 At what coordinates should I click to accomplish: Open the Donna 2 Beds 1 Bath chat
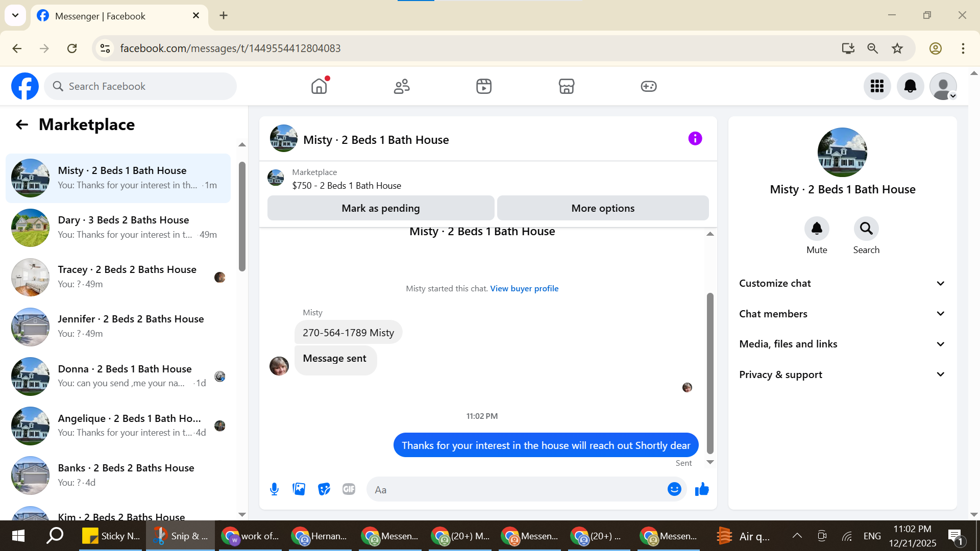click(118, 377)
